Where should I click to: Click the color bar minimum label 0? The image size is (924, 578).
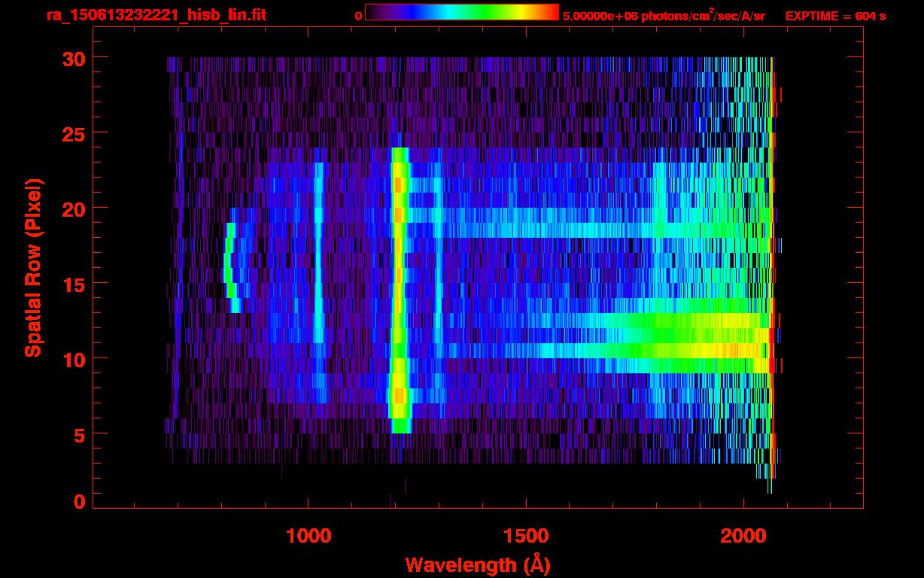point(358,16)
